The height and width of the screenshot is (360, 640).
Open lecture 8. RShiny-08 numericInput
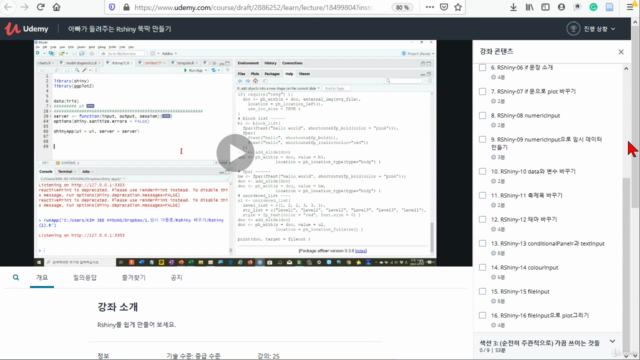click(x=525, y=116)
